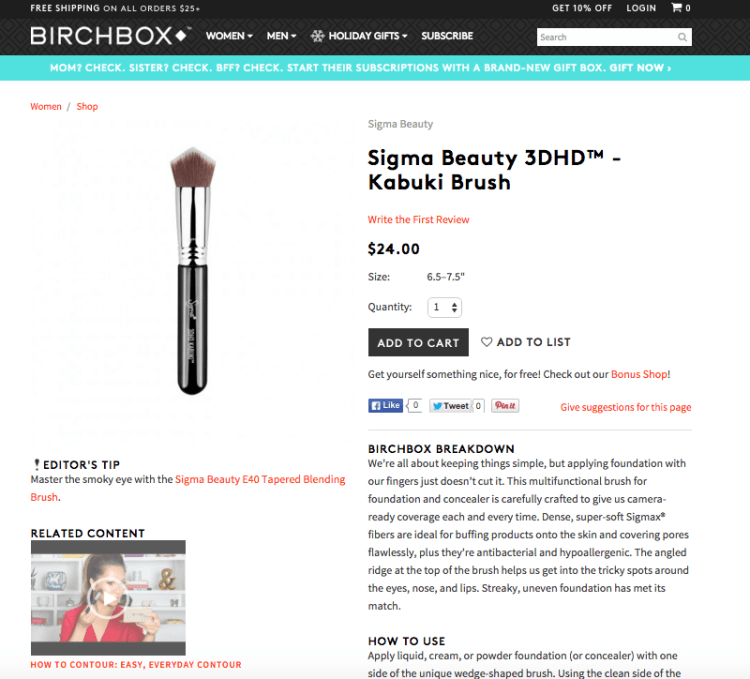Add the Kabuki Brush to cart
750x679 pixels.
(418, 342)
